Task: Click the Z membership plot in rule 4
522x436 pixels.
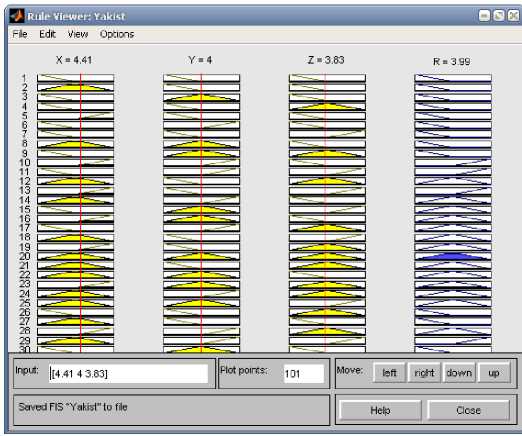Action: pos(327,106)
